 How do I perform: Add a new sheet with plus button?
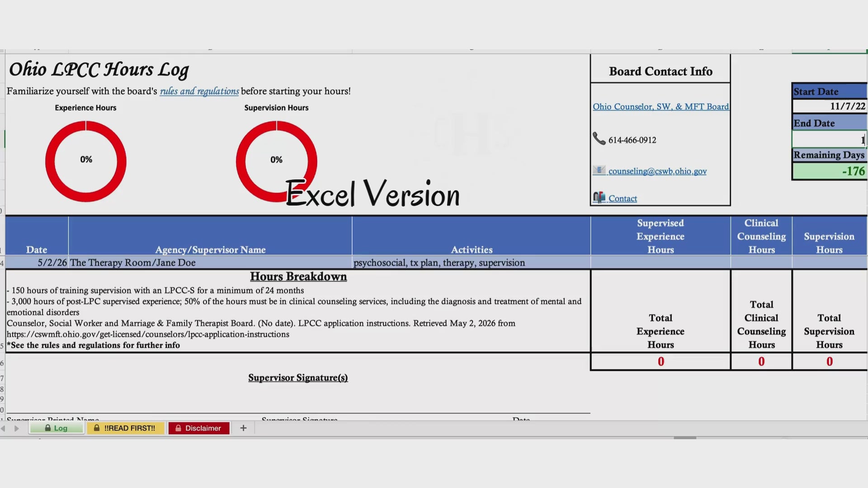[243, 428]
